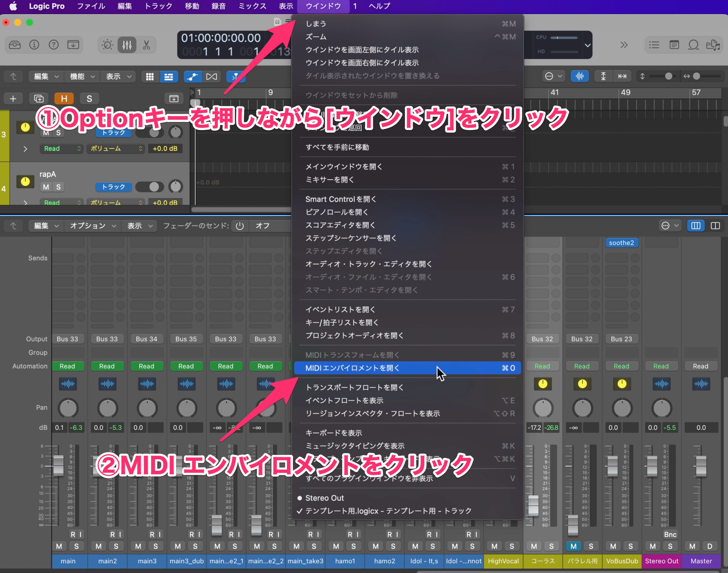Click the pan knob of main2 channel
The height and width of the screenshot is (573, 728).
[107, 408]
